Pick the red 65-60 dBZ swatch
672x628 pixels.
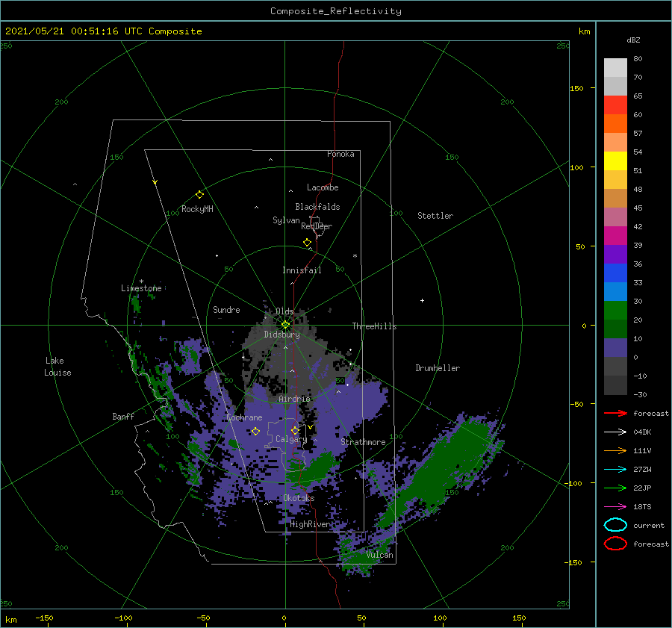point(615,105)
